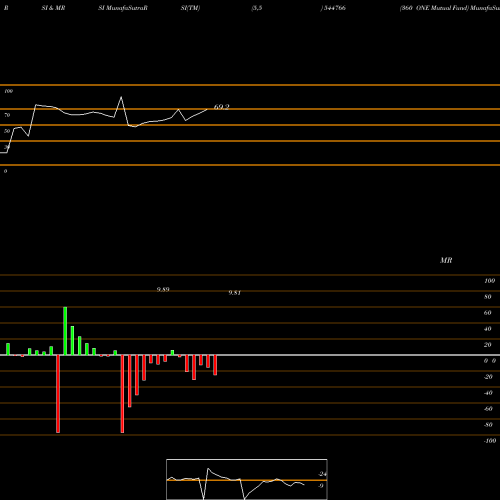Click the 544766 code in header
Viewport: 500px width, 500px height.
[334, 8]
